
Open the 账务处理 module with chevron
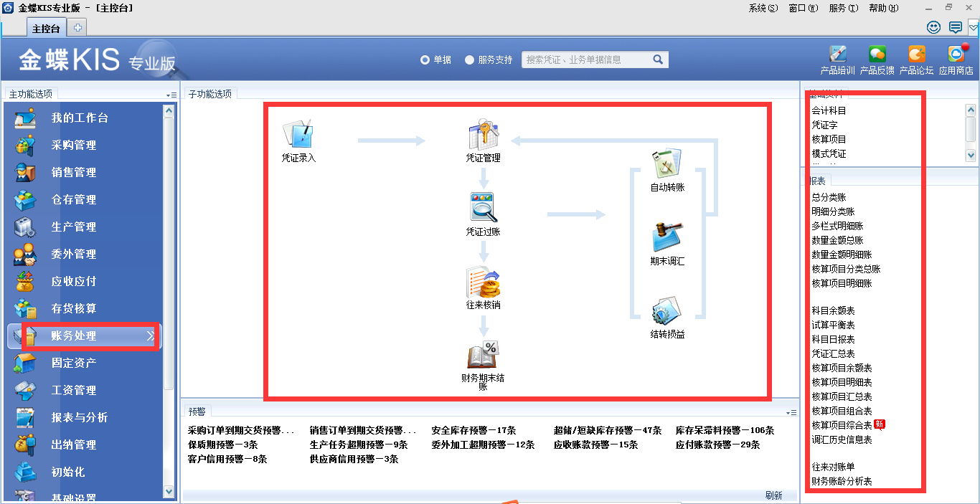pyautogui.click(x=85, y=336)
